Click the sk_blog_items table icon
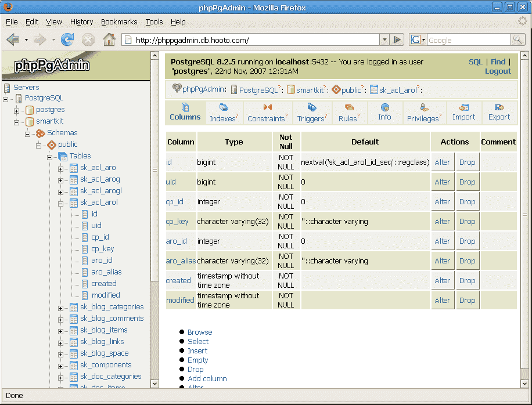 (74, 330)
